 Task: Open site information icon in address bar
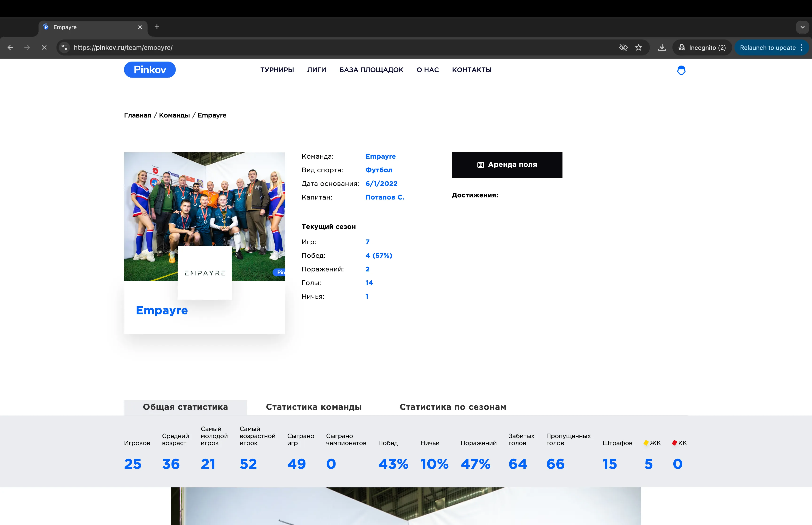[64, 48]
